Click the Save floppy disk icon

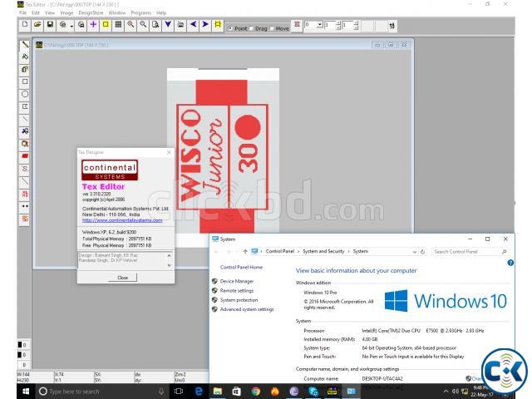click(x=50, y=25)
